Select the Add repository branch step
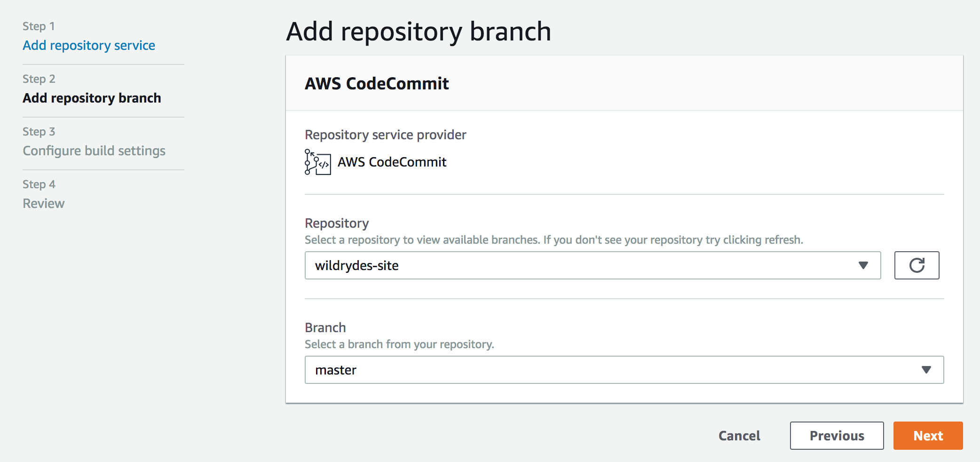The image size is (980, 462). coord(92,98)
